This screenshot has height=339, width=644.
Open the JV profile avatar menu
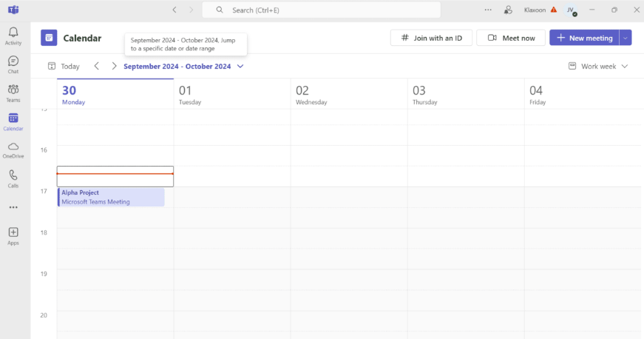pos(570,10)
